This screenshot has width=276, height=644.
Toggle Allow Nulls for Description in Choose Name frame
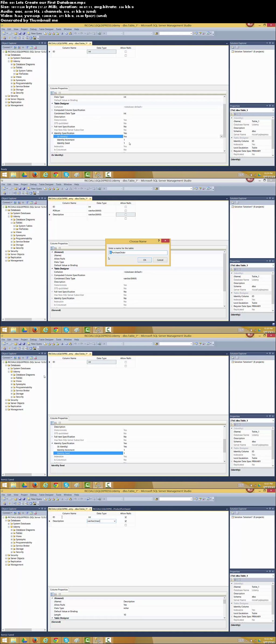[126, 215]
